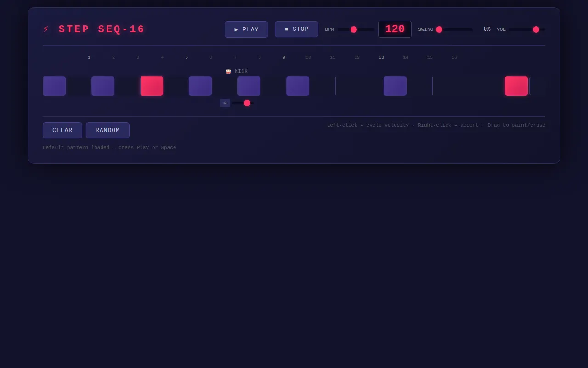Mute the kick track with the M button
The height and width of the screenshot is (368, 588).
coord(225,103)
